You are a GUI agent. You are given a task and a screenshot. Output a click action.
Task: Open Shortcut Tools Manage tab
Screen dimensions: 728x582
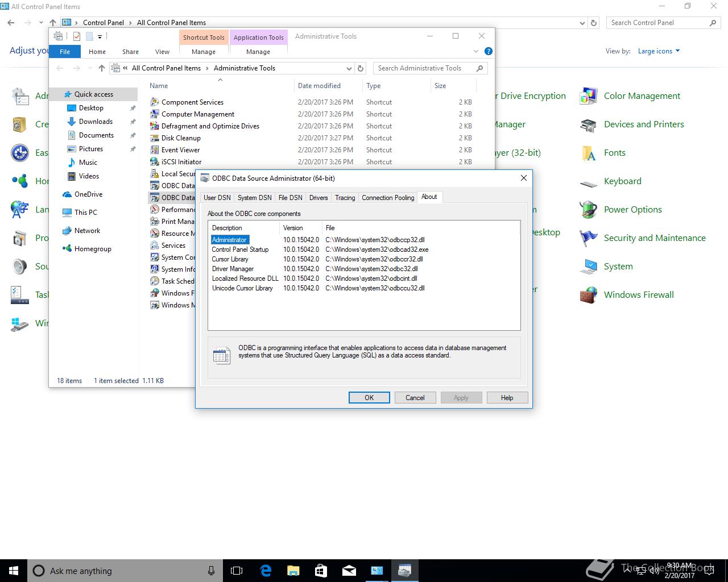pos(204,52)
